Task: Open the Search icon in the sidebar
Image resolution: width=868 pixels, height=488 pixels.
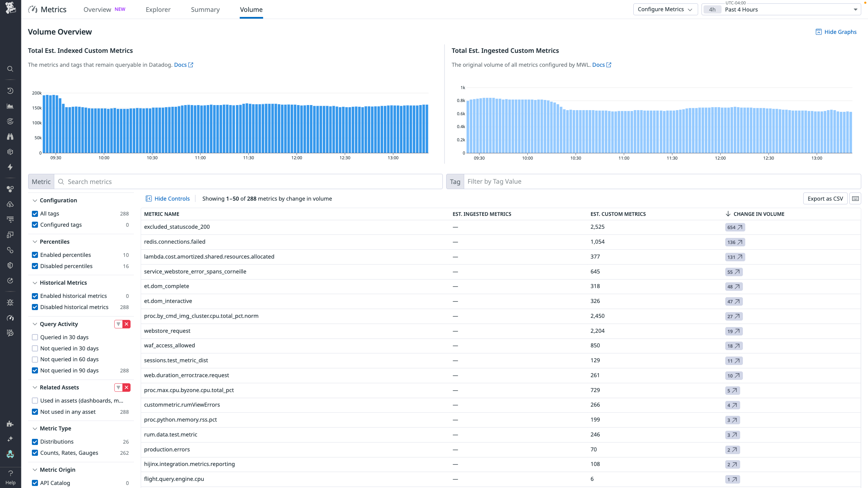Action: click(x=10, y=69)
